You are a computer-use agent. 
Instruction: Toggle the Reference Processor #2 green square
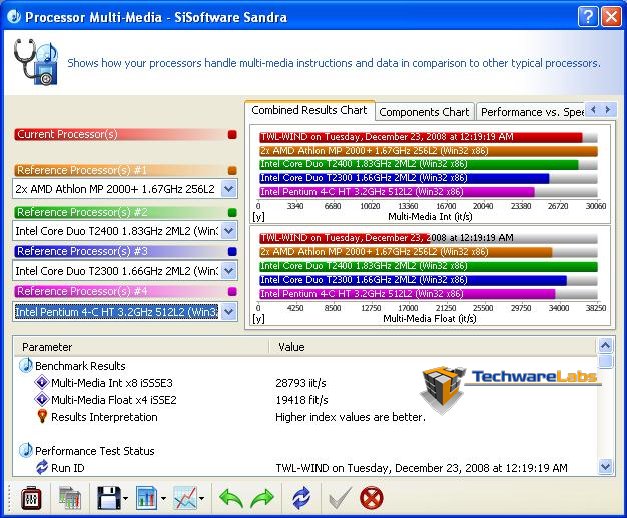click(x=232, y=212)
